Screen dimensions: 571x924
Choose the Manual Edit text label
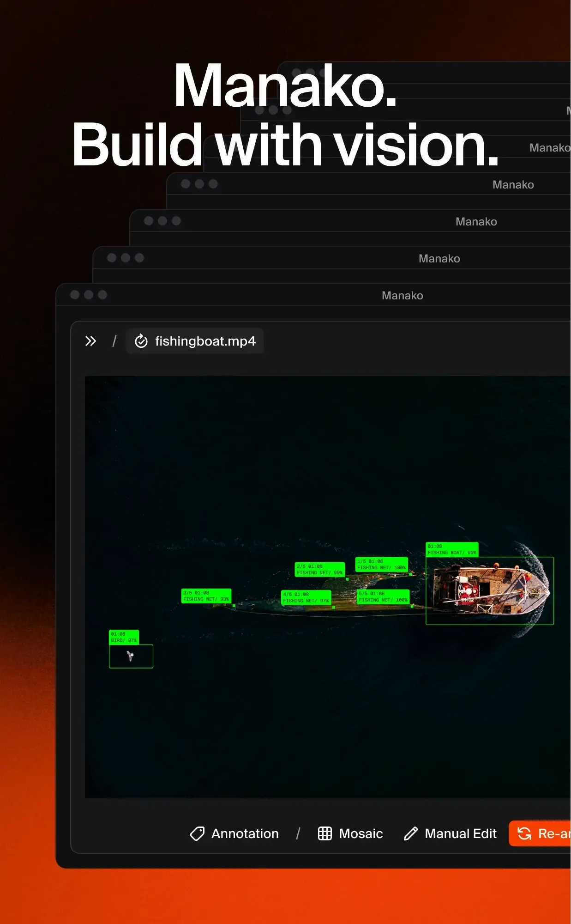460,833
